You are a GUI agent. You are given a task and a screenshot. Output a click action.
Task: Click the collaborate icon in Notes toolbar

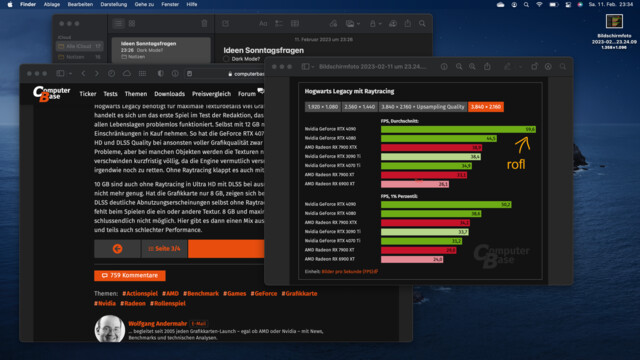pos(393,24)
